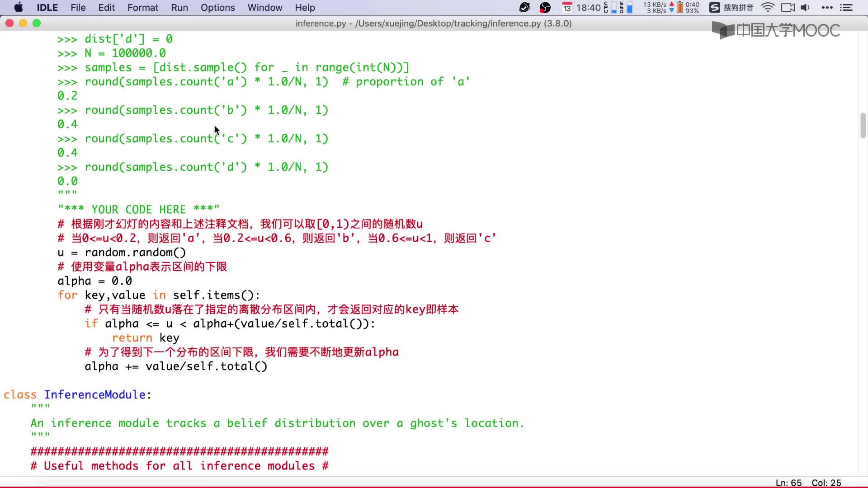Open the Apple menu
Image resolution: width=868 pixels, height=488 pixels.
pos(19,8)
